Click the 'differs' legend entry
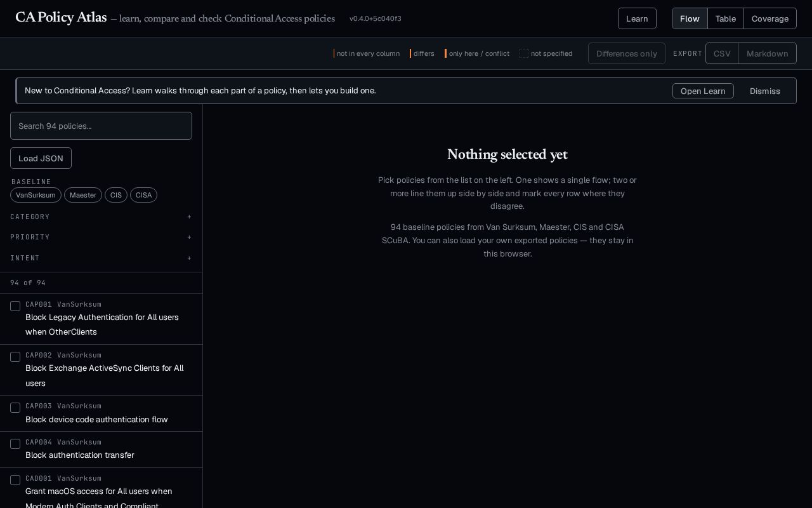 422,53
